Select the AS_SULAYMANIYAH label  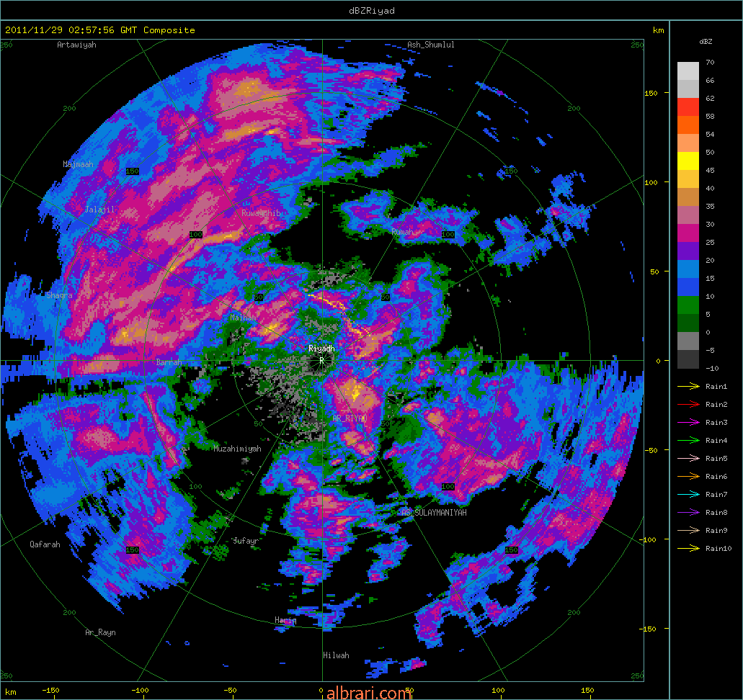point(434,513)
